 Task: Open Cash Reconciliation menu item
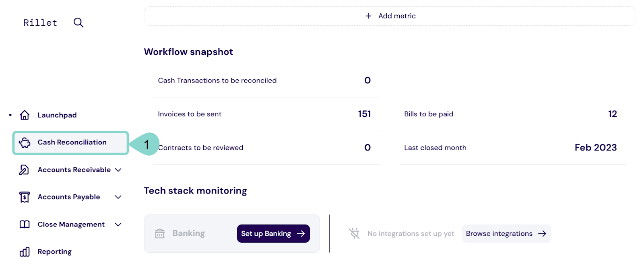coord(72,142)
